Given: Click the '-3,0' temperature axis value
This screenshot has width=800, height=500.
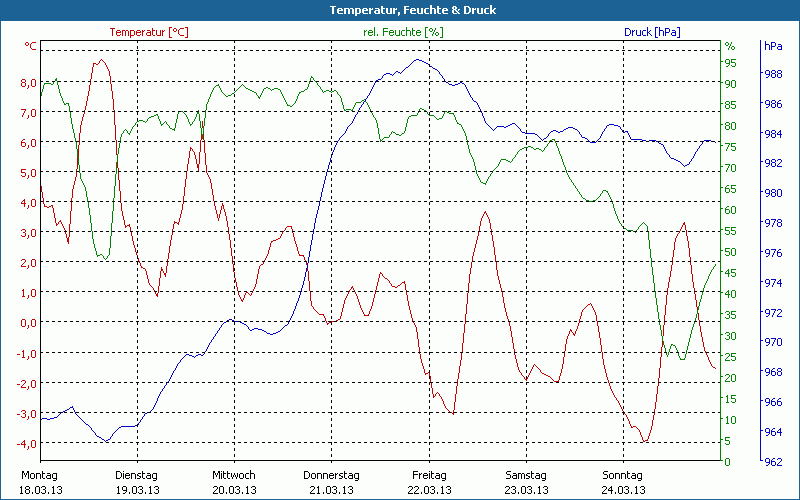Looking at the screenshot, I should point(27,414).
